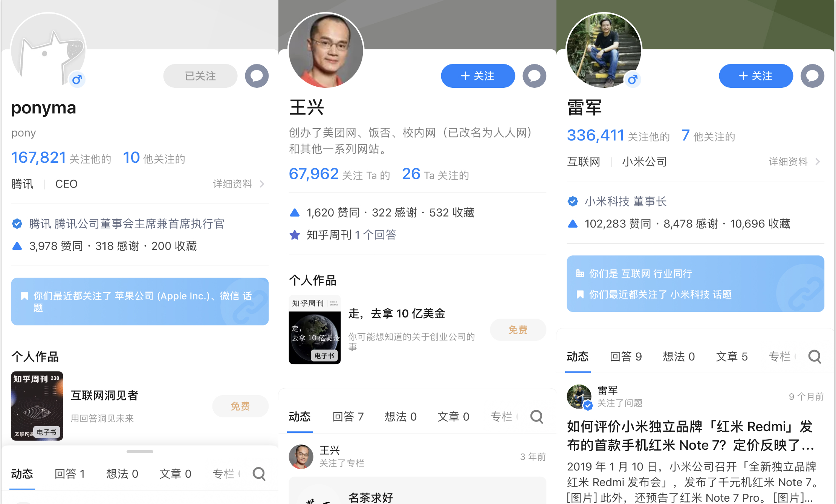Image resolution: width=836 pixels, height=504 pixels.
Task: Click the search icon in 王兴's tab bar
Action: [x=536, y=417]
